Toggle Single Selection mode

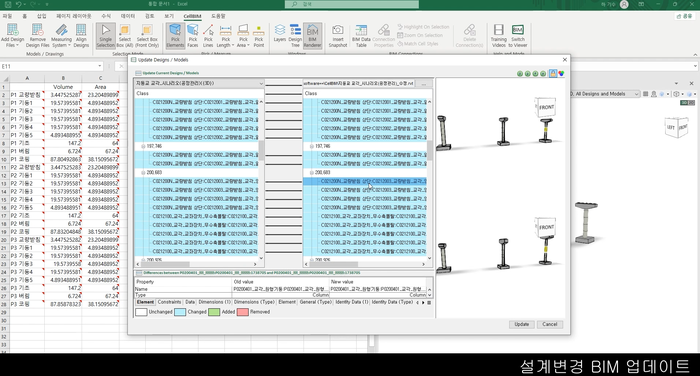[x=105, y=36]
